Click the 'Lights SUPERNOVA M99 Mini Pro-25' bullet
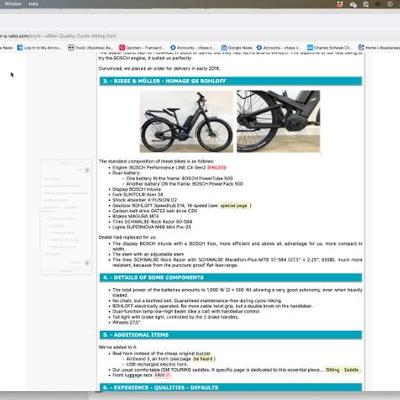Screen dimensions: 400x400 coord(152,227)
